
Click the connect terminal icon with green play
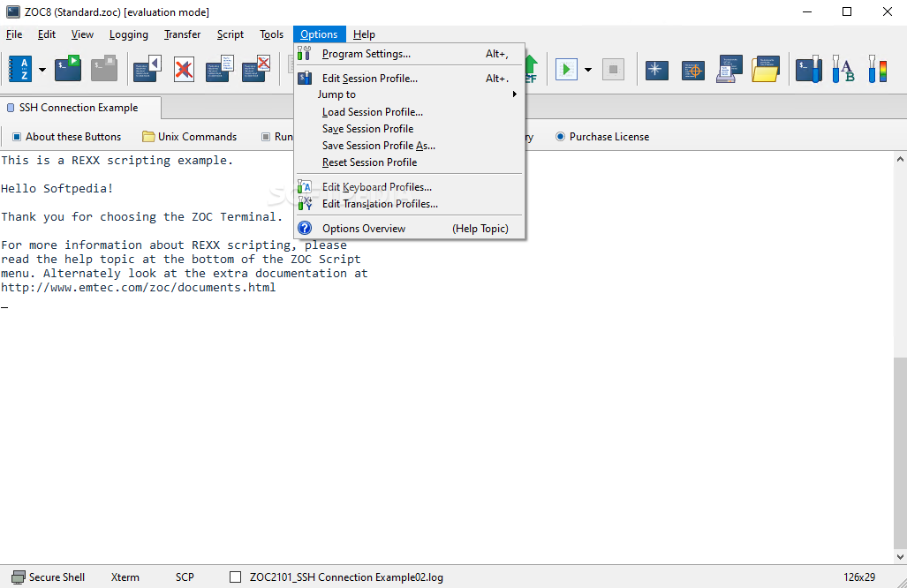tap(68, 69)
